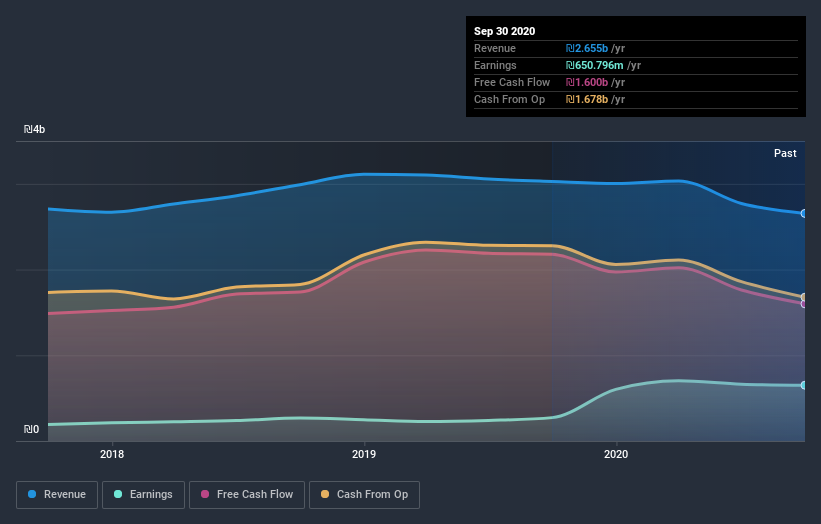
Task: Toggle the Free Cash Flow legend button
Action: [x=247, y=495]
